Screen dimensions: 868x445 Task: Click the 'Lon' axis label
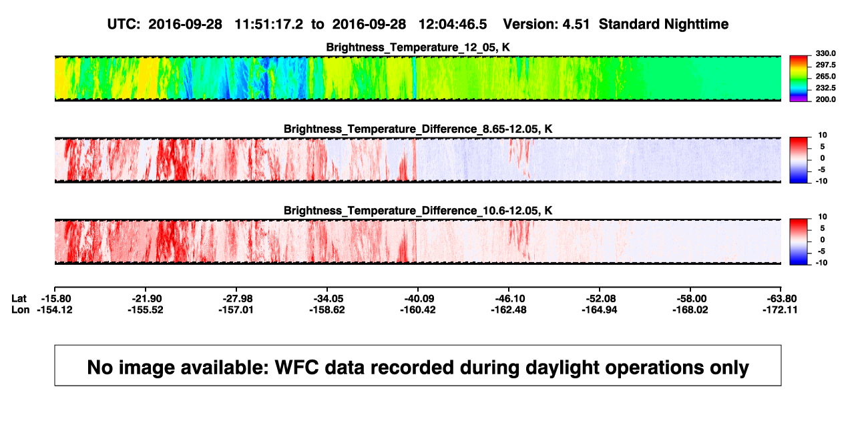click(x=21, y=310)
